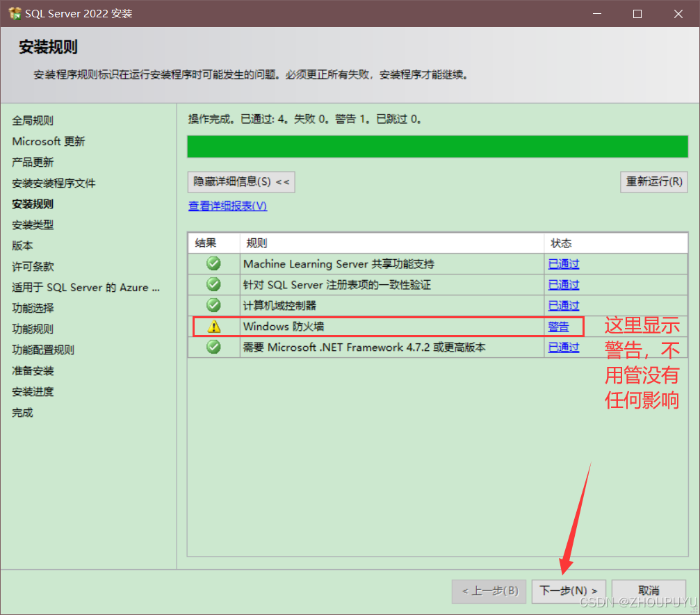This screenshot has height=615, width=700.
Task: Click green check icon for 计算机域控制器
Action: point(213,305)
